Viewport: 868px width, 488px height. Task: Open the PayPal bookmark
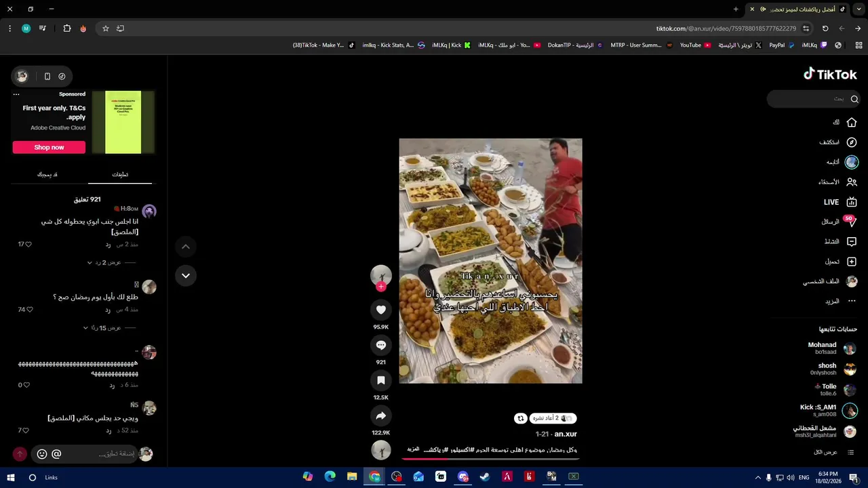(x=781, y=45)
